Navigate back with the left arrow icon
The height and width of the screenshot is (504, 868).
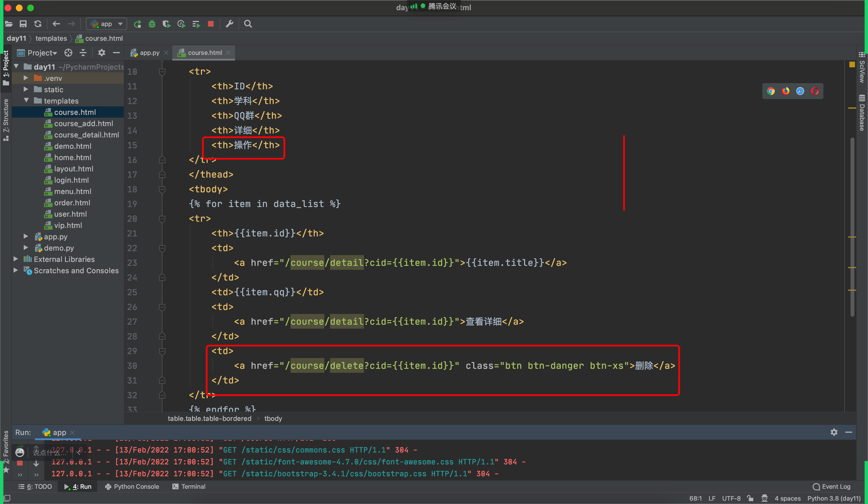(x=56, y=24)
